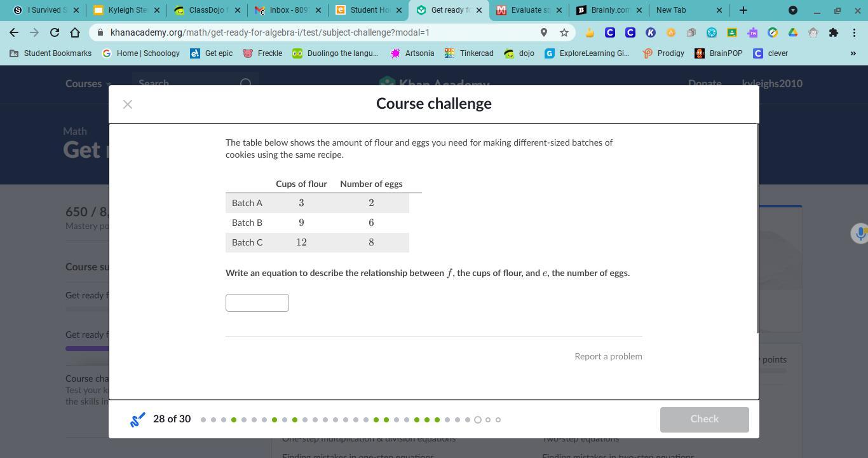
Task: Go to the browser home page
Action: point(75,32)
